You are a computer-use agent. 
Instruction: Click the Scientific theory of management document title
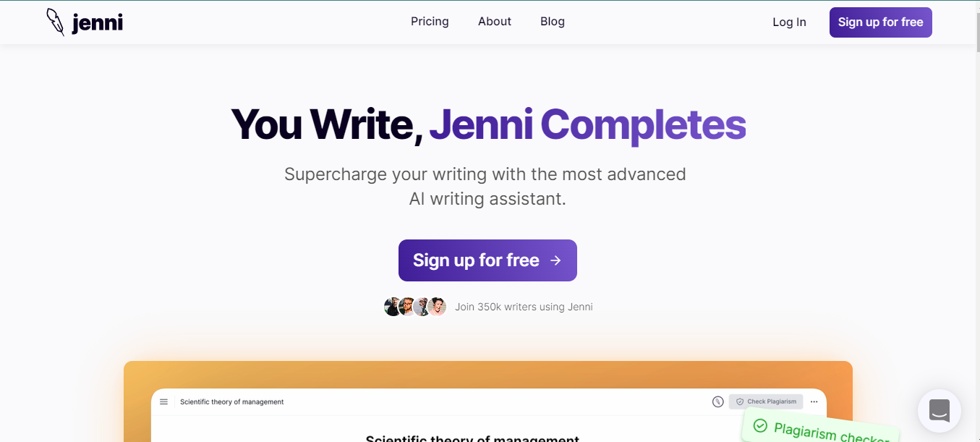(x=232, y=401)
